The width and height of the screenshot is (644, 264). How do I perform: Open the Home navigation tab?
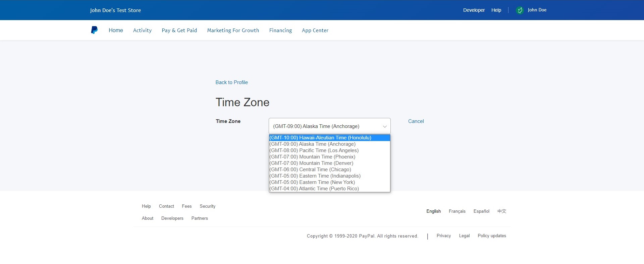point(116,30)
